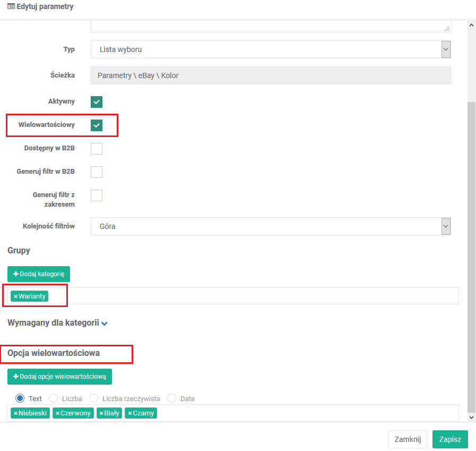
Task: Open the Typ dropdown list
Action: point(271,50)
